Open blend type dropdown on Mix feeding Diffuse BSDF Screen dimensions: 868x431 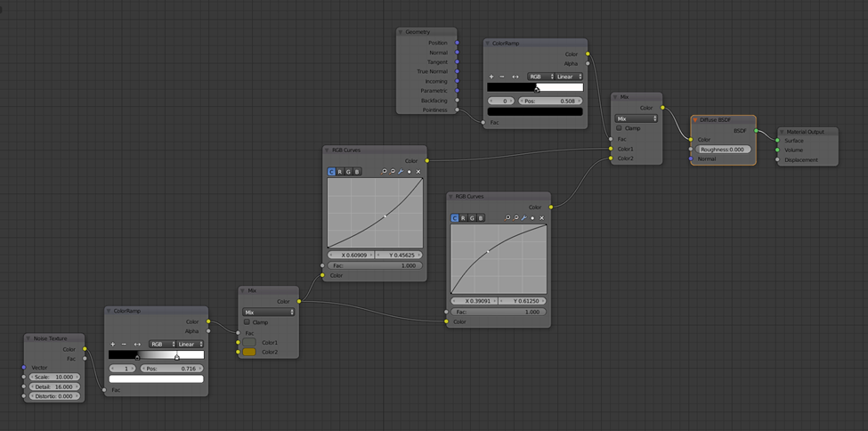tap(636, 118)
